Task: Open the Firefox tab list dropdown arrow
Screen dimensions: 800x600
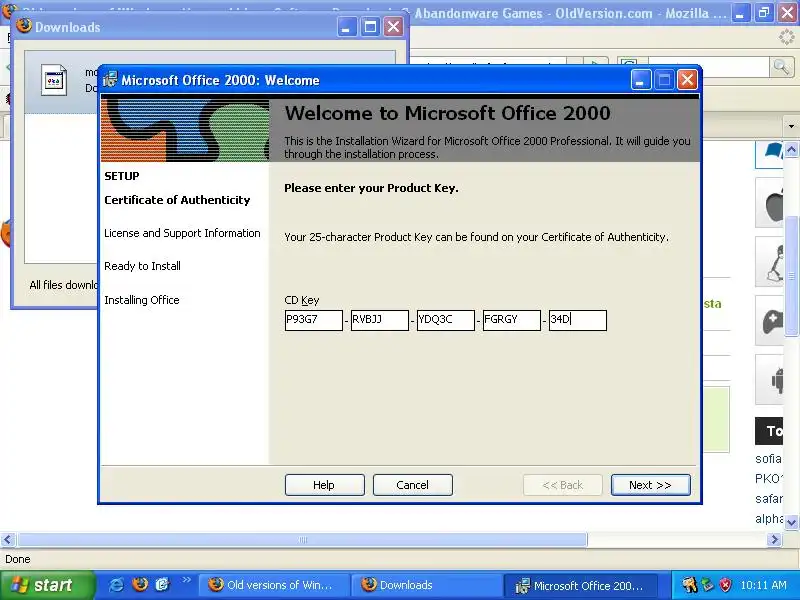Action: (x=791, y=126)
